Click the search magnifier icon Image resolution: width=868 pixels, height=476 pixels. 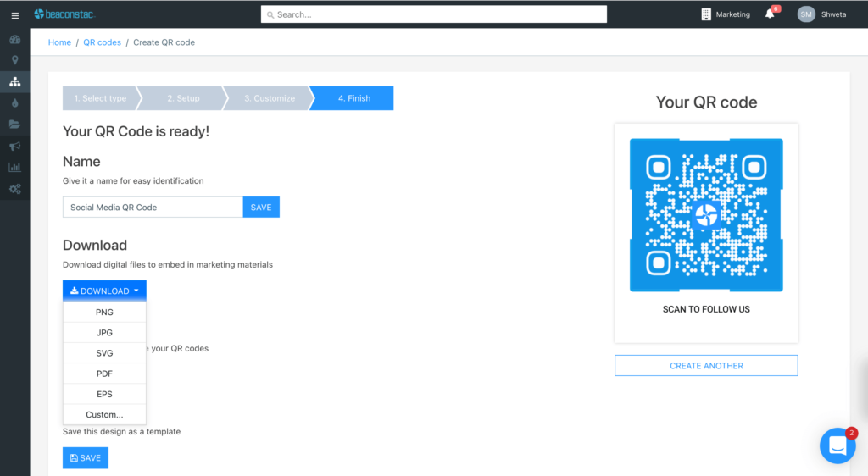coord(270,15)
